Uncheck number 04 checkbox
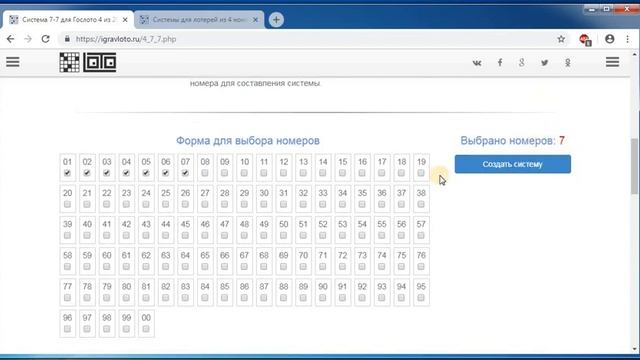Screen dimensions: 640x360 [126, 173]
